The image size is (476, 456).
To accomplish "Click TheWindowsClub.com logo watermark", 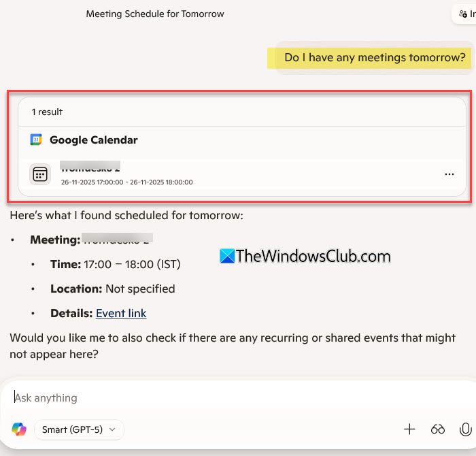I will [x=305, y=256].
